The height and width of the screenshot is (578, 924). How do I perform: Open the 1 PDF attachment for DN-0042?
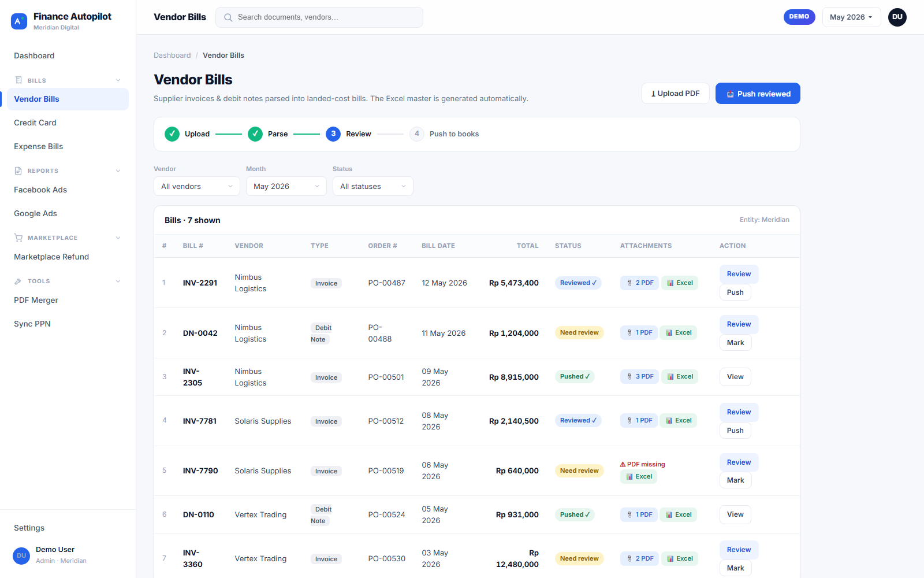coord(639,333)
